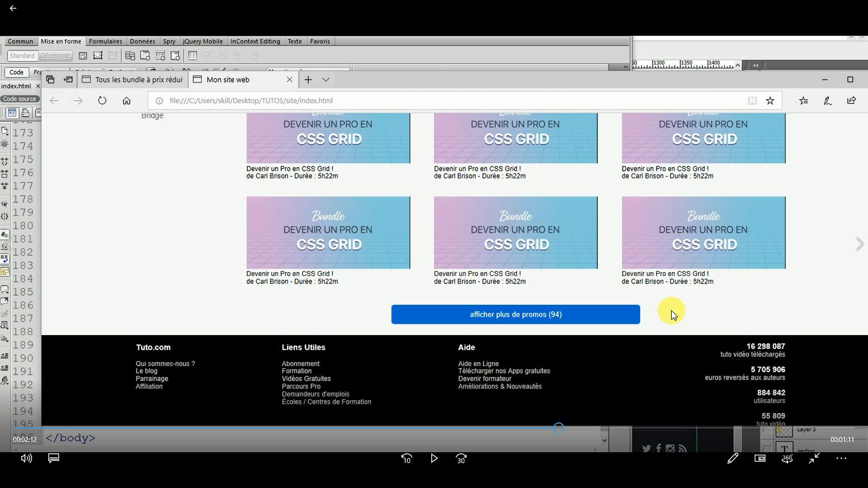Image resolution: width=868 pixels, height=488 pixels.
Task: Select the Mise en forme tab
Action: [61, 41]
